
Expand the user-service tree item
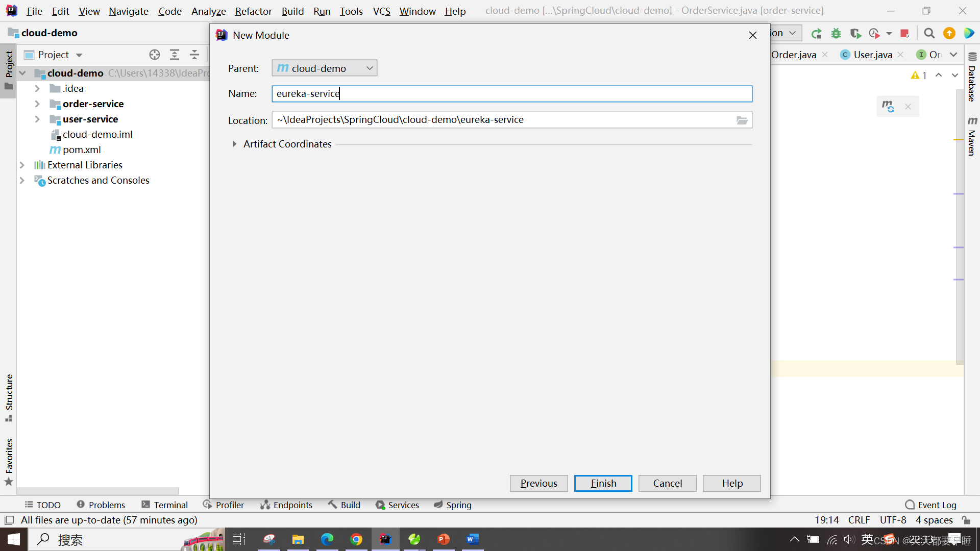coord(37,118)
